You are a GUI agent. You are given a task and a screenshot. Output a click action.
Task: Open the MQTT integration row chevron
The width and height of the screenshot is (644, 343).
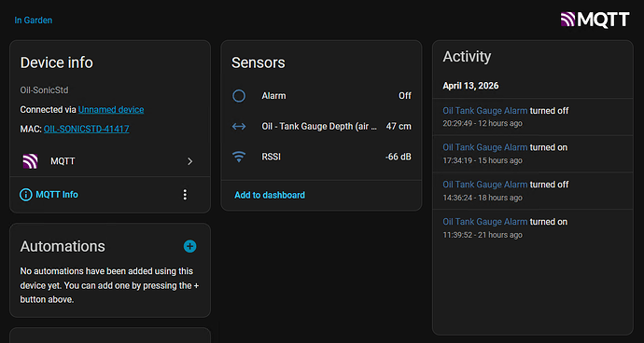(189, 161)
